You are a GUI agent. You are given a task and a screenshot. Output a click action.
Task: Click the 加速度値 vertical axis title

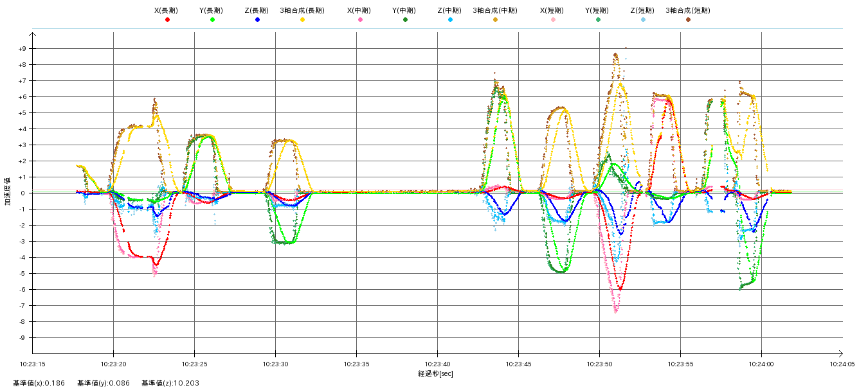pyautogui.click(x=7, y=192)
